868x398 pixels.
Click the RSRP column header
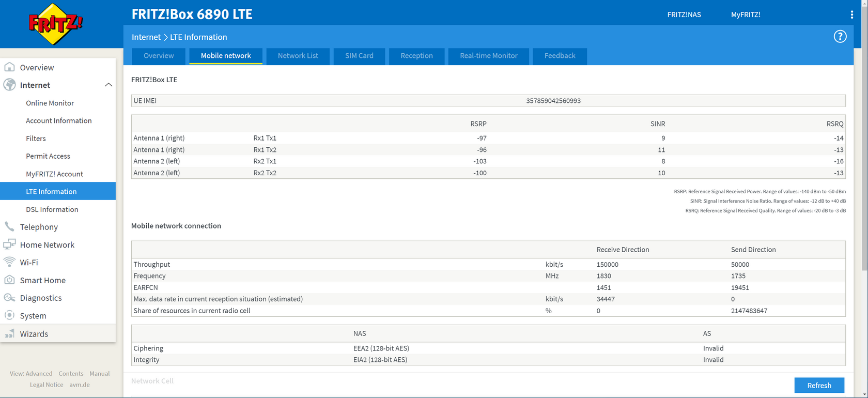[x=478, y=124]
